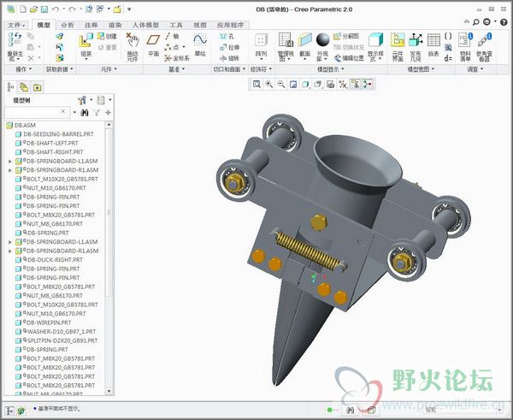Click zoom out on graphics toolbar

(281, 85)
